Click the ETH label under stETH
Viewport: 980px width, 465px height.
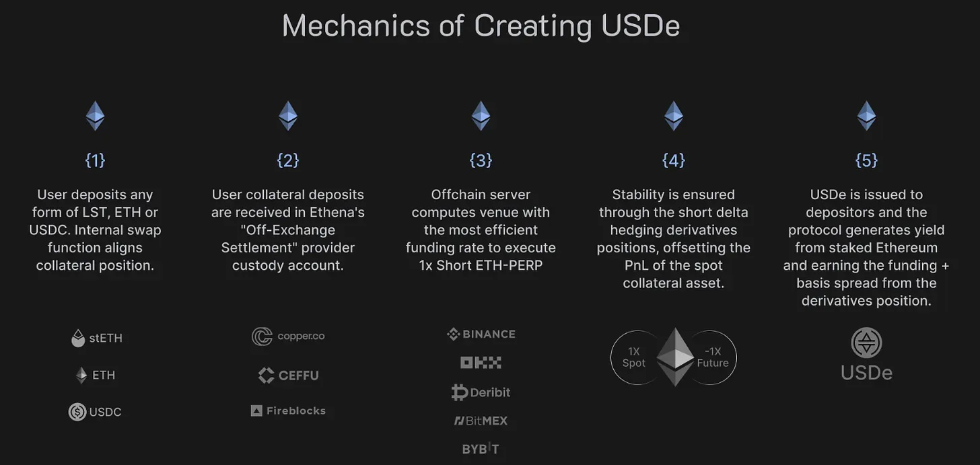104,375
